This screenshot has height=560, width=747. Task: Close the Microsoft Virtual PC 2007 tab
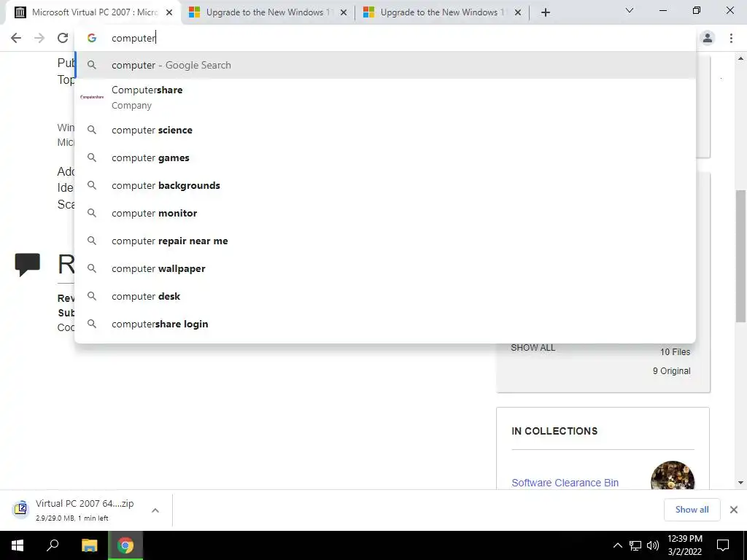click(x=169, y=13)
